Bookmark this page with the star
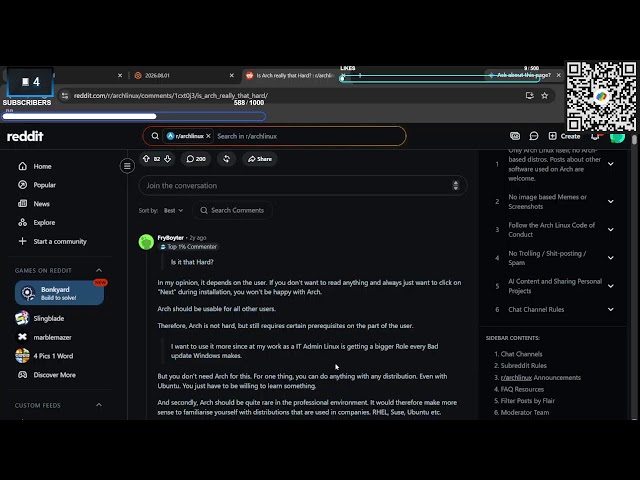This screenshot has width=640, height=480. (x=544, y=96)
